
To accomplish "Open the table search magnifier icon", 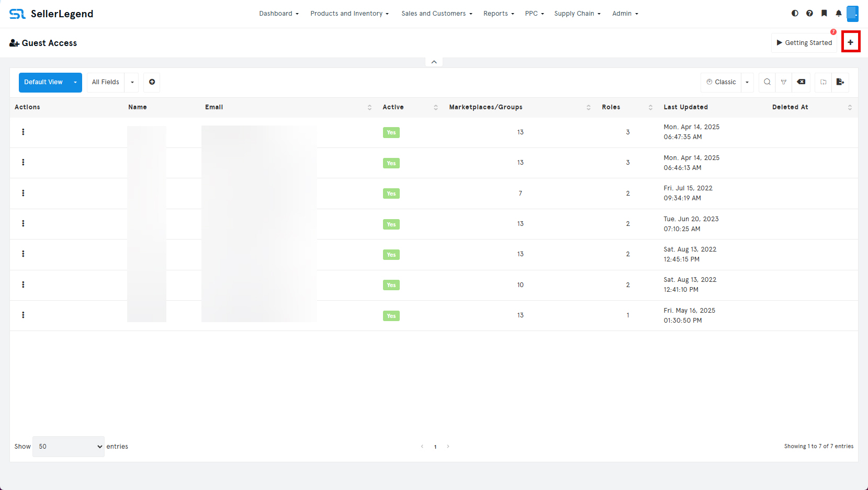I will click(767, 82).
